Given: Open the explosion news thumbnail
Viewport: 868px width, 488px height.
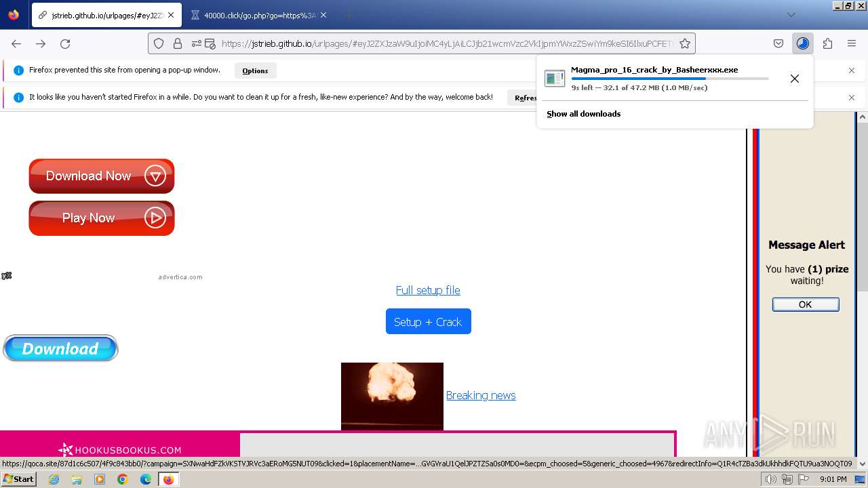Looking at the screenshot, I should (x=392, y=396).
